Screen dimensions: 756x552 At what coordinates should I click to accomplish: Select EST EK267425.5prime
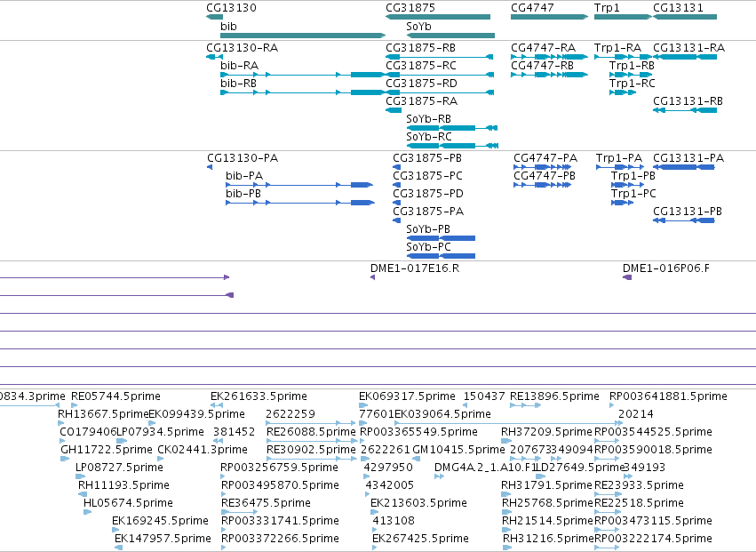[x=375, y=548]
